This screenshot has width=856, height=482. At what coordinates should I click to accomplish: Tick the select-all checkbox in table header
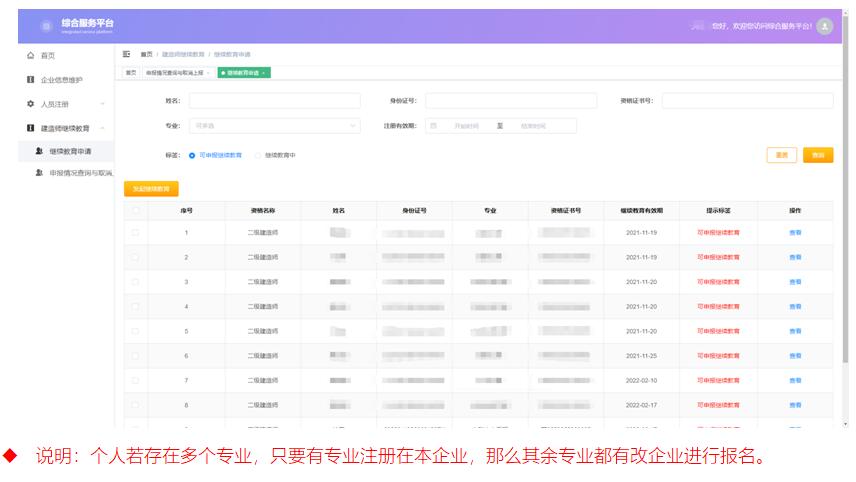point(136,211)
